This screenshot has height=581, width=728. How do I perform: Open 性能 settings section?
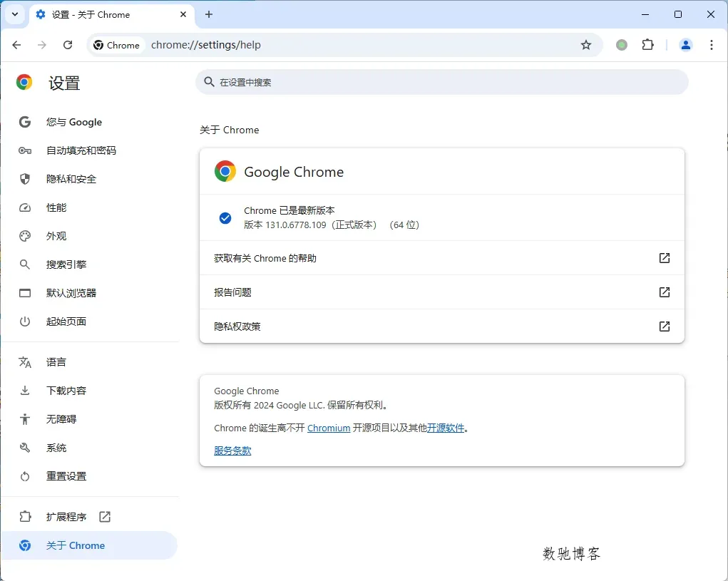[91, 207]
